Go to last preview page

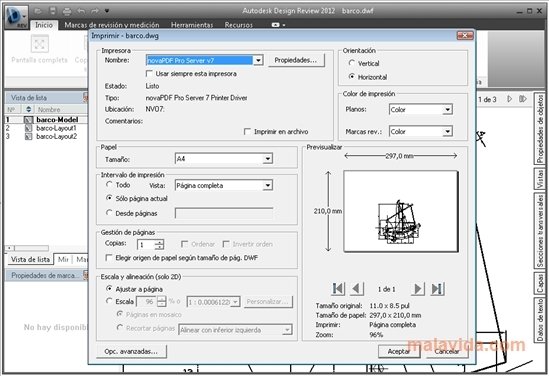(437, 288)
